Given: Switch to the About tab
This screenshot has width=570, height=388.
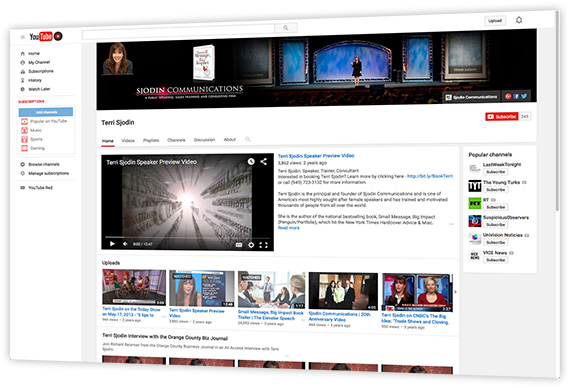Looking at the screenshot, I should 230,139.
